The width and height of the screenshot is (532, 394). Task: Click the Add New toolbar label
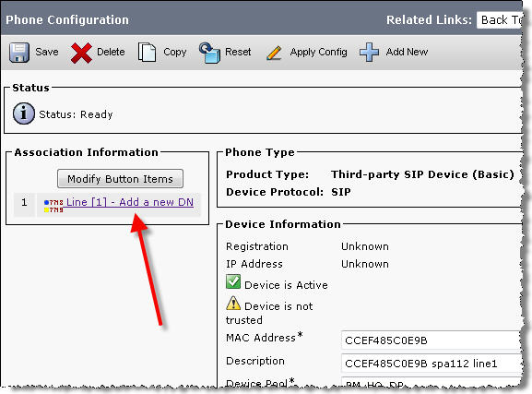click(x=407, y=52)
